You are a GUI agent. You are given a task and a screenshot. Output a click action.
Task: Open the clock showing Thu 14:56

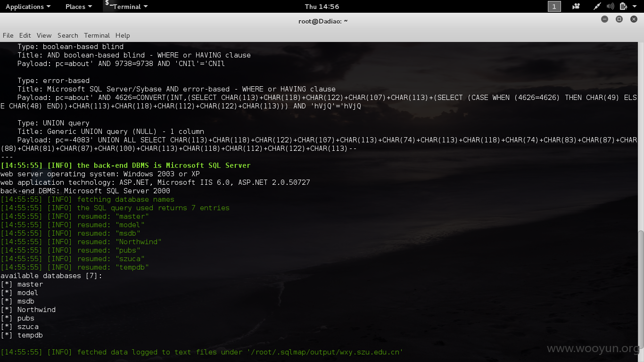[322, 7]
